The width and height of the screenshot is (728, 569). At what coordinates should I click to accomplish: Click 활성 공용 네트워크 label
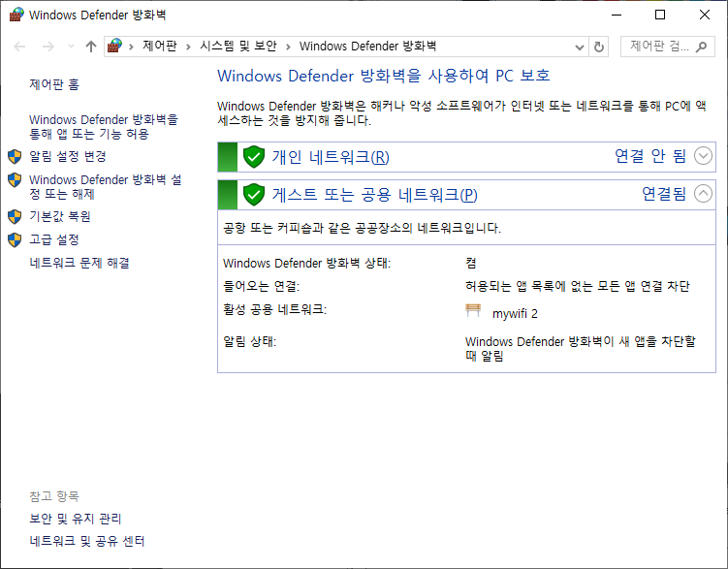(275, 309)
